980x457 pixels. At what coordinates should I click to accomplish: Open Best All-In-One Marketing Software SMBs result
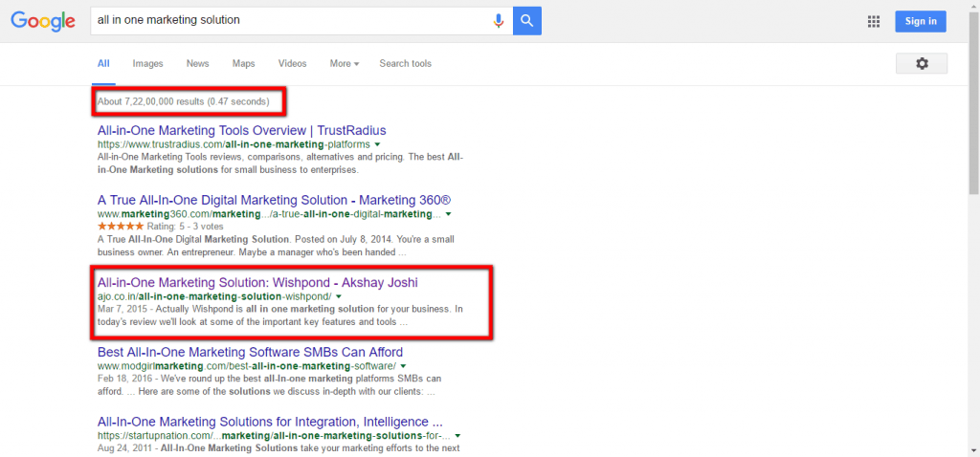250,352
